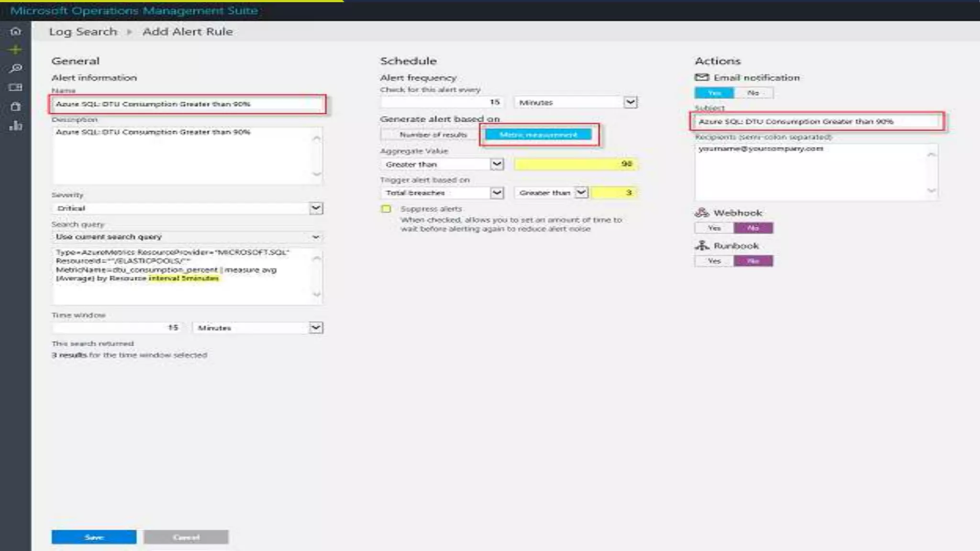
Task: Click the Time window value 15 field
Action: pyautogui.click(x=117, y=328)
